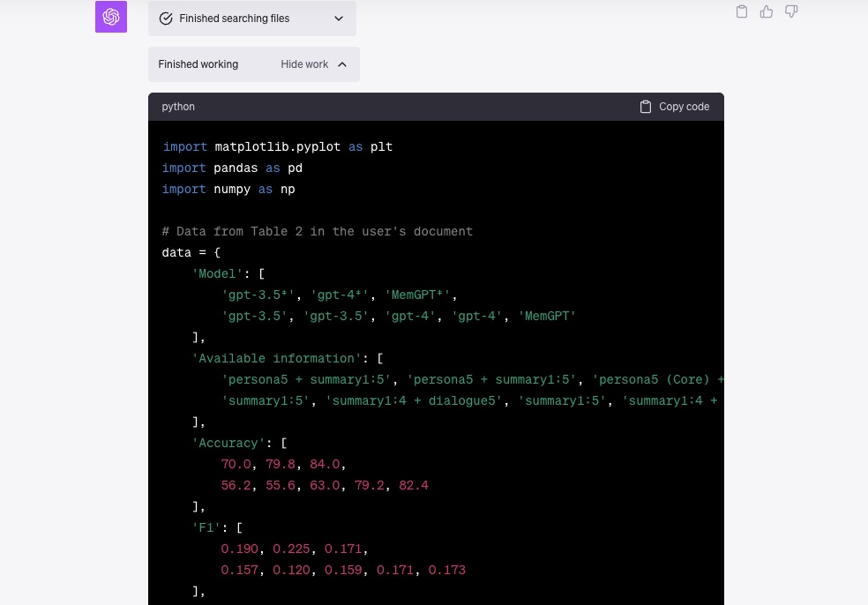
Task: Click the 'Accuracy' dictionary key
Action: coord(228,443)
